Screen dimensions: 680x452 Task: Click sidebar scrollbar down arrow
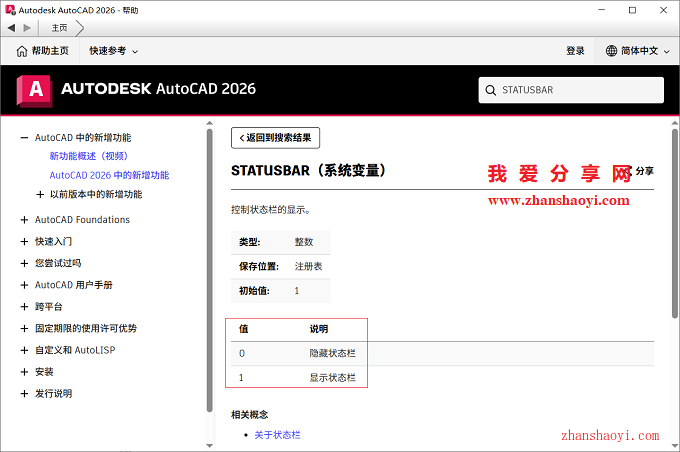209,445
